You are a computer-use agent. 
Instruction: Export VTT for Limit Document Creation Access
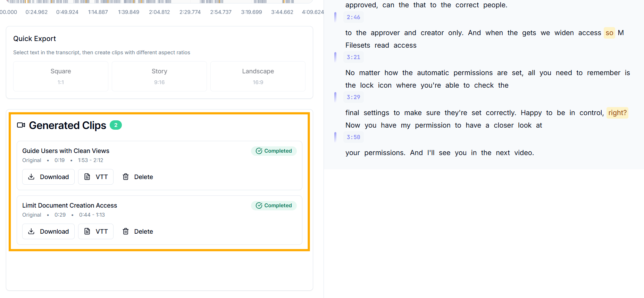pyautogui.click(x=96, y=232)
